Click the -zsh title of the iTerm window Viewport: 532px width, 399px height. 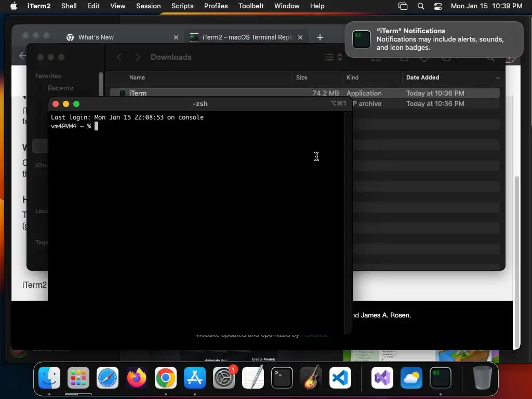click(200, 104)
